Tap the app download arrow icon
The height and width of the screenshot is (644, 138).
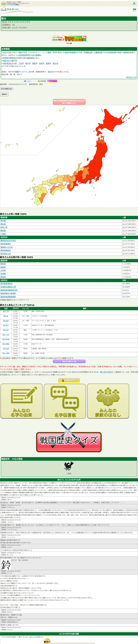coord(134,3)
